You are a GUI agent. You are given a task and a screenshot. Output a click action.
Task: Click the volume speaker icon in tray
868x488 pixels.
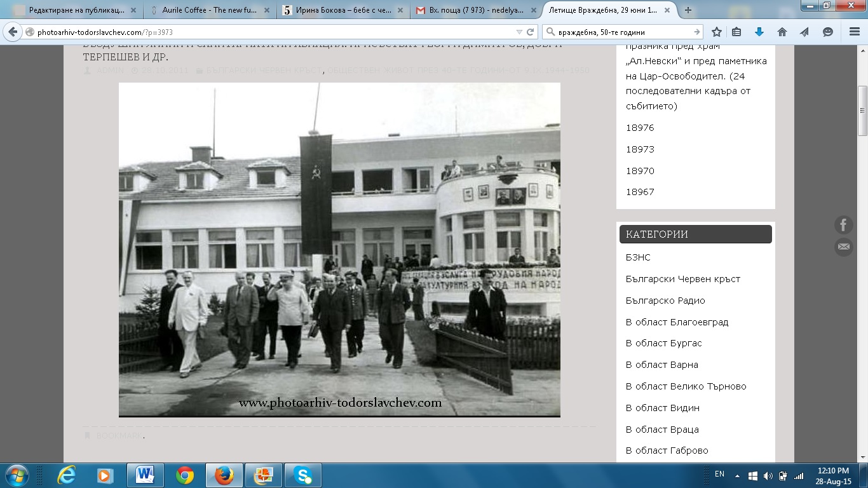[768, 476]
